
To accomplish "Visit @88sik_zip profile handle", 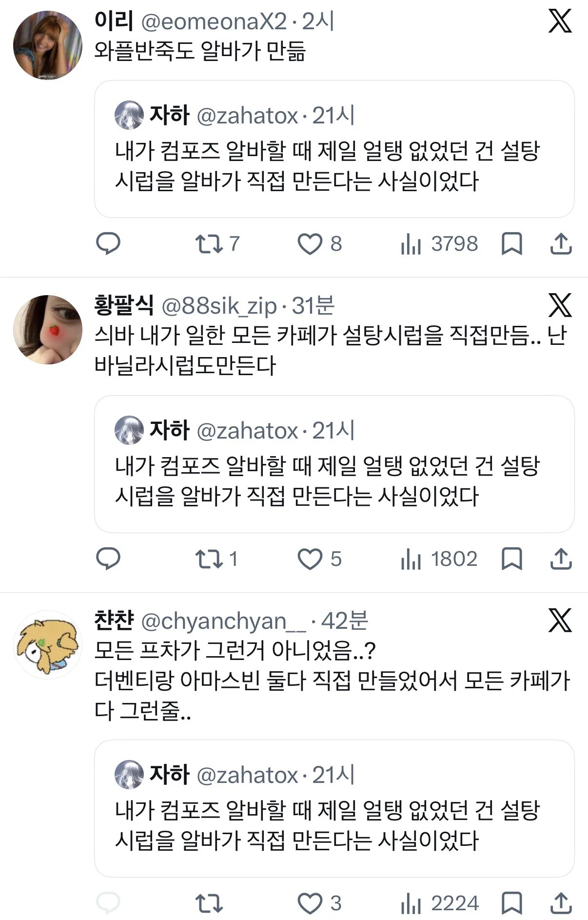I will click(x=219, y=306).
